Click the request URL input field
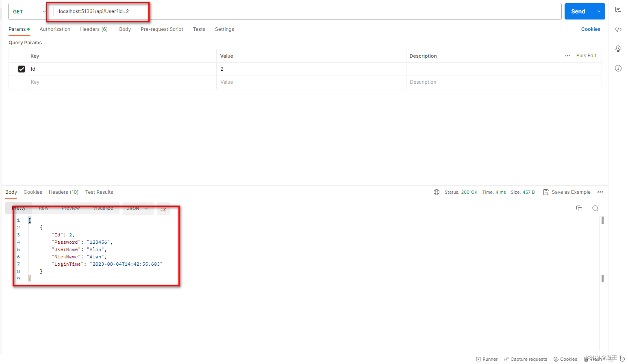This screenshot has width=628, height=364. tap(307, 11)
